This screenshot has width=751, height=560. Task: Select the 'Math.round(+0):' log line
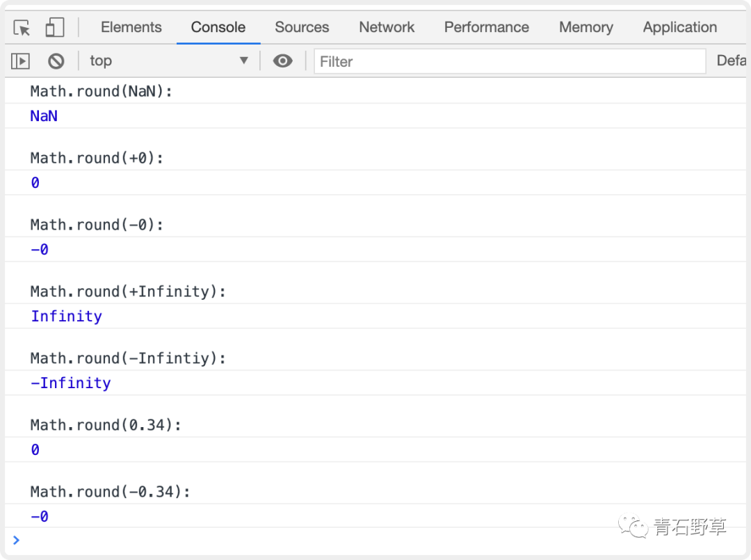click(x=97, y=158)
